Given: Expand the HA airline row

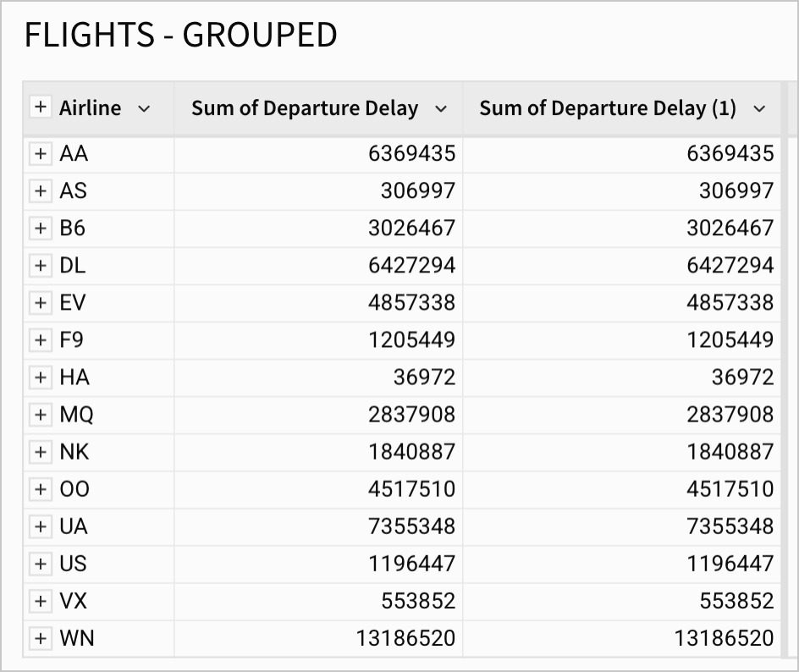Looking at the screenshot, I should click(x=40, y=377).
